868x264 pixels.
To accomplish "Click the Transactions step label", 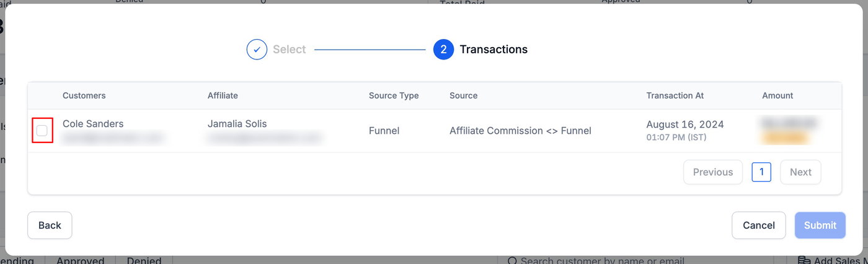I will point(493,50).
